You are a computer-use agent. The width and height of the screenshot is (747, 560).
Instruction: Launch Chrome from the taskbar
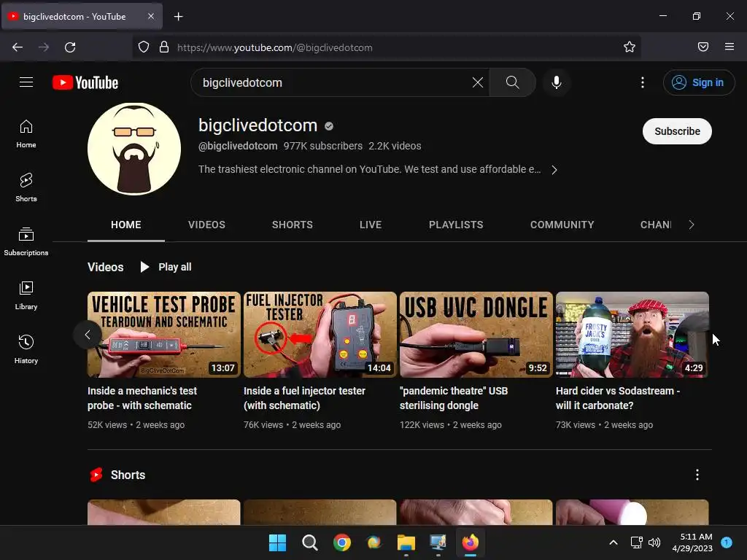point(341,542)
